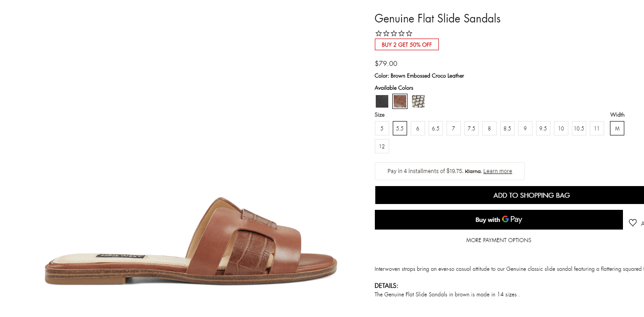Choose the white snake-print color swatch

tap(418, 101)
